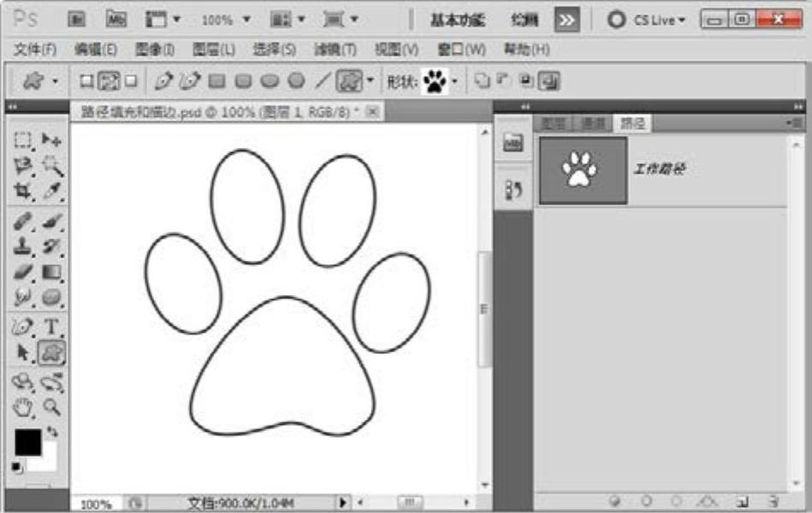The image size is (812, 513).
Task: Open the custom shape picker dropdown
Action: (x=455, y=81)
